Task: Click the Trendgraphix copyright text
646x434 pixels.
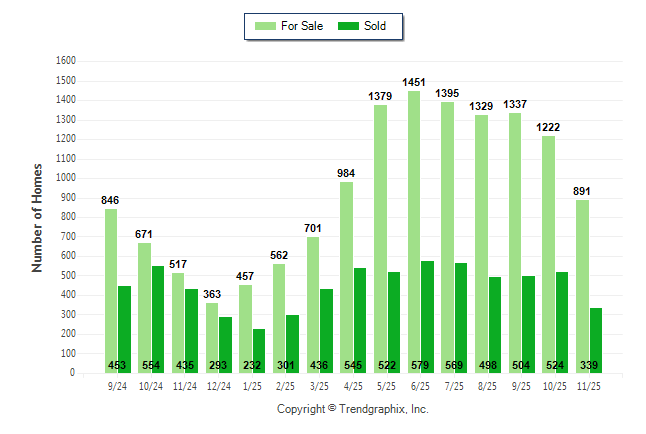Action: (352, 409)
